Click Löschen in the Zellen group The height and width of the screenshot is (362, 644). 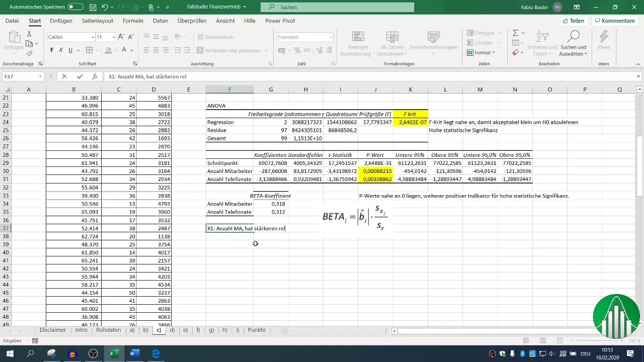pyautogui.click(x=482, y=43)
